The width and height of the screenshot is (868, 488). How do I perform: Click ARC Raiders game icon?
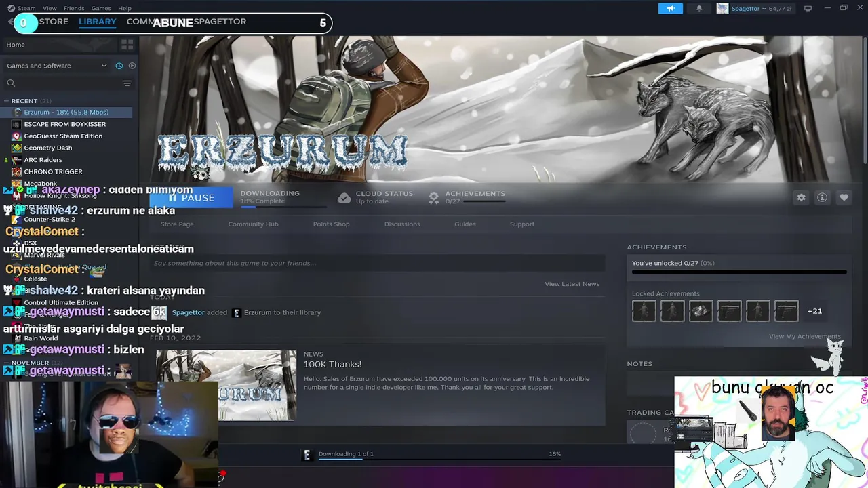(x=16, y=160)
